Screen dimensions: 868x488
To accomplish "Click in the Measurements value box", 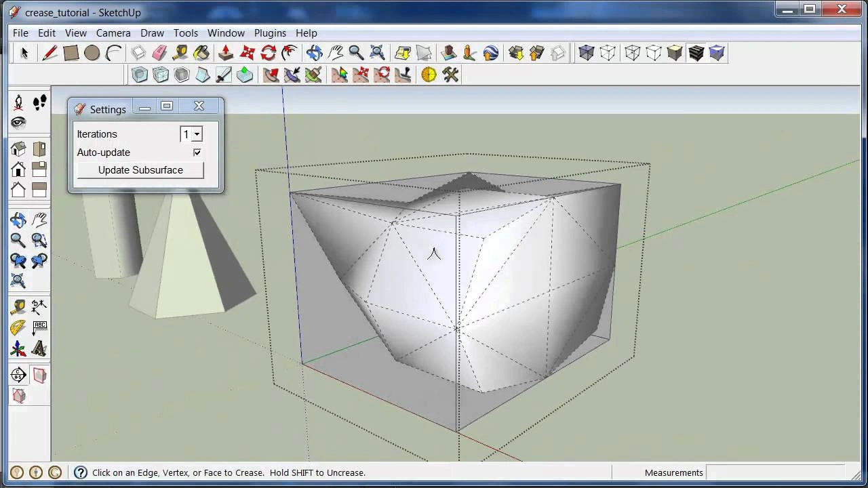I will 775,472.
